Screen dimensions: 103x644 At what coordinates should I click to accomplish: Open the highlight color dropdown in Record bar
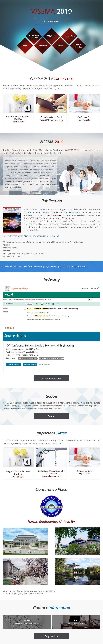[x=90, y=299]
